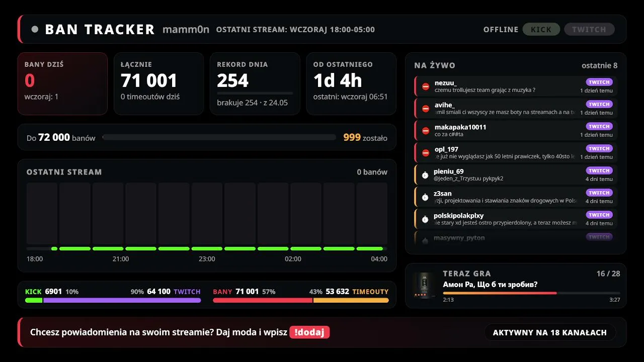The width and height of the screenshot is (644, 362).
Task: Click the TWITCH badge on nezuu_ row
Action: tap(599, 82)
